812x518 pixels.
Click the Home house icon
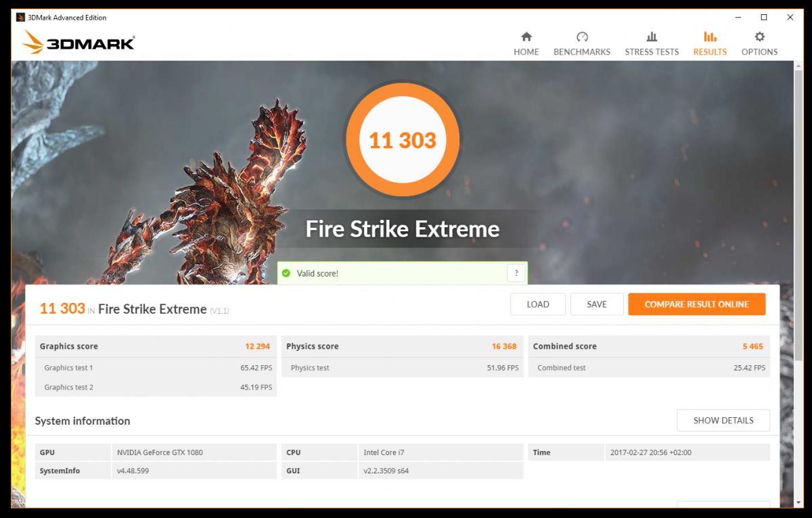pos(526,37)
